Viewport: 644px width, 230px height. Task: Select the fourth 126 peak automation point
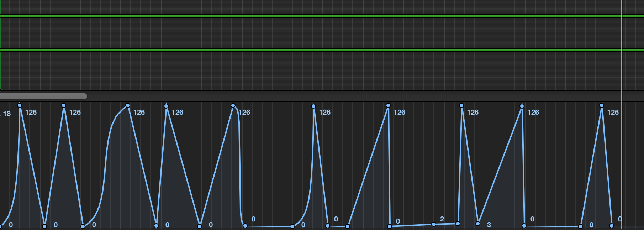click(x=166, y=106)
